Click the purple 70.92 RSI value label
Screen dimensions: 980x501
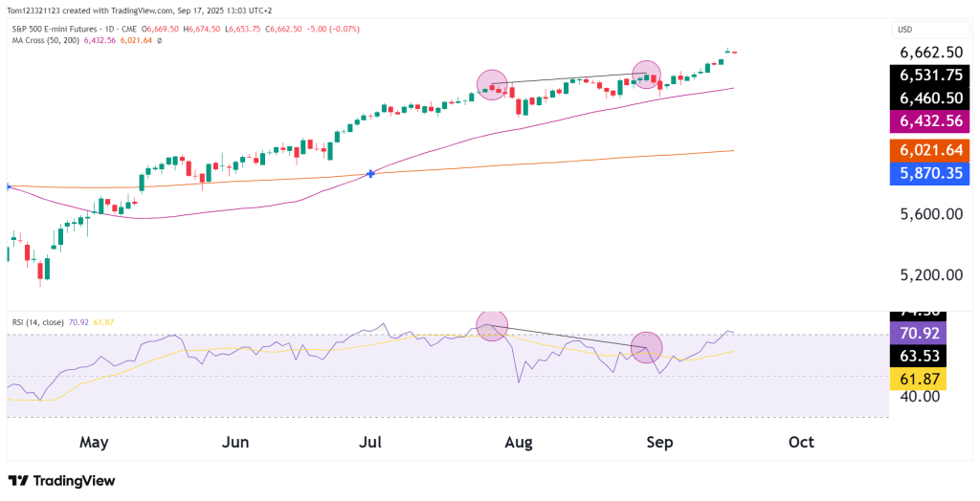919,333
